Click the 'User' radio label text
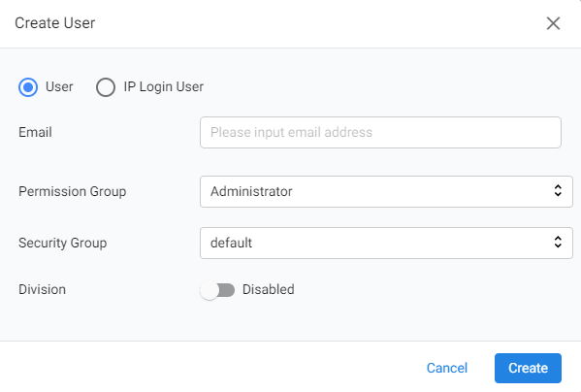 coord(59,86)
